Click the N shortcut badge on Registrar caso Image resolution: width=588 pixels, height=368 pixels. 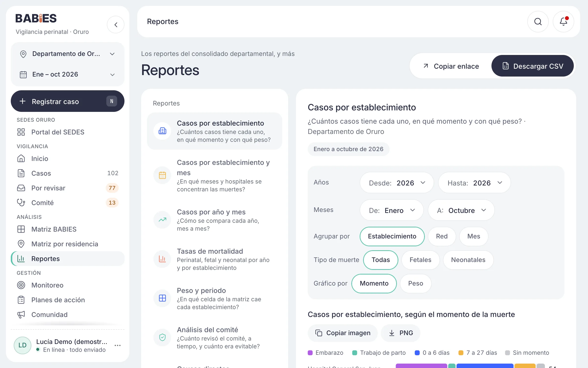(x=112, y=101)
